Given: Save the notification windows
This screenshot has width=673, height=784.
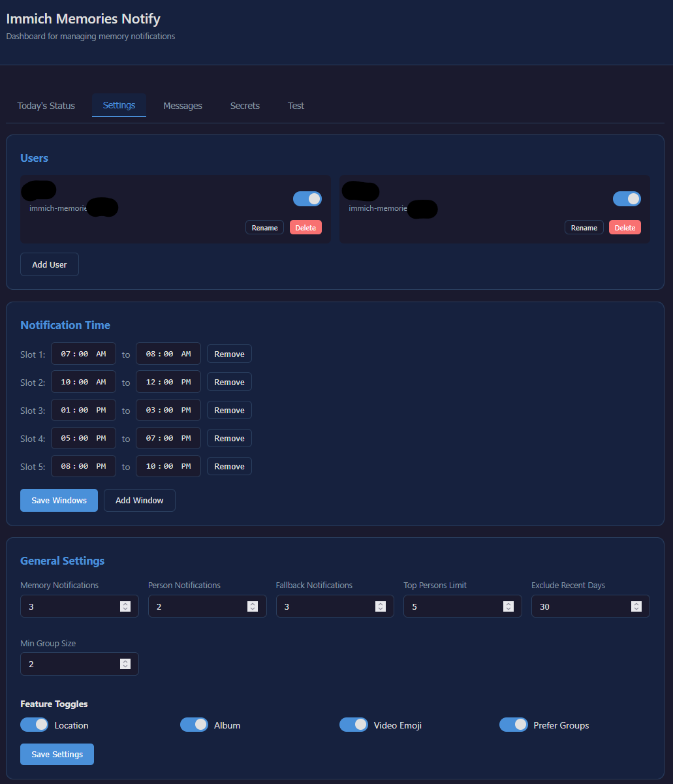Looking at the screenshot, I should [59, 500].
